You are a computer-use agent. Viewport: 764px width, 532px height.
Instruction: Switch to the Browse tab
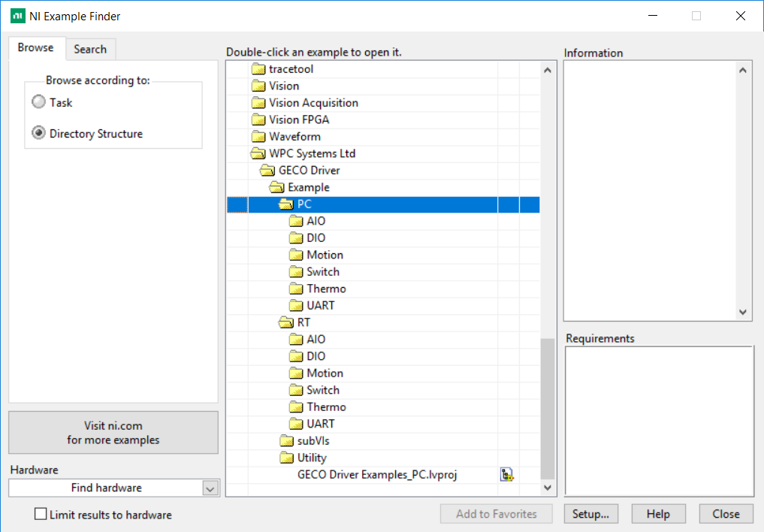(x=36, y=48)
